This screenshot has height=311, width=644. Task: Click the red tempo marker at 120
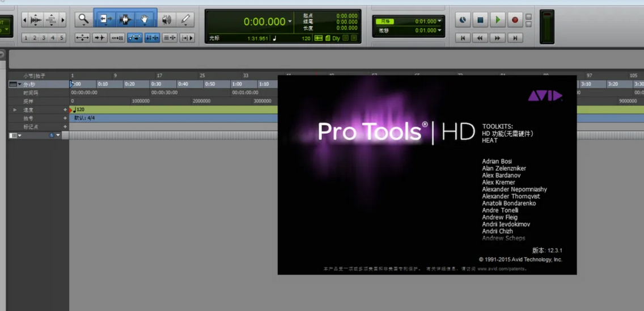tap(71, 110)
